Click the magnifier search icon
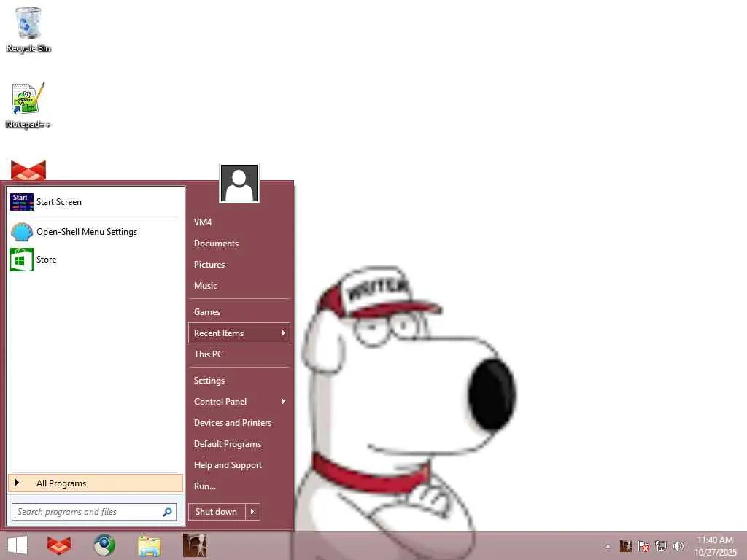Screen dimensions: 747x560 167,512
